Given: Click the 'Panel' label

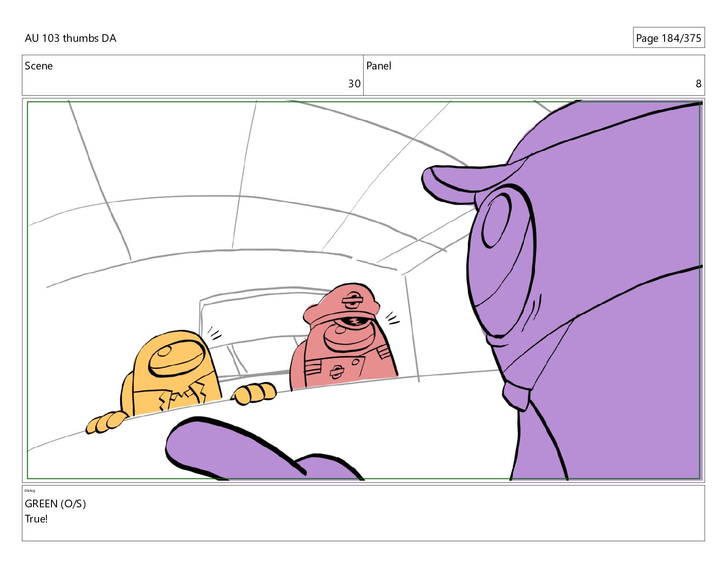Looking at the screenshot, I should 379,66.
